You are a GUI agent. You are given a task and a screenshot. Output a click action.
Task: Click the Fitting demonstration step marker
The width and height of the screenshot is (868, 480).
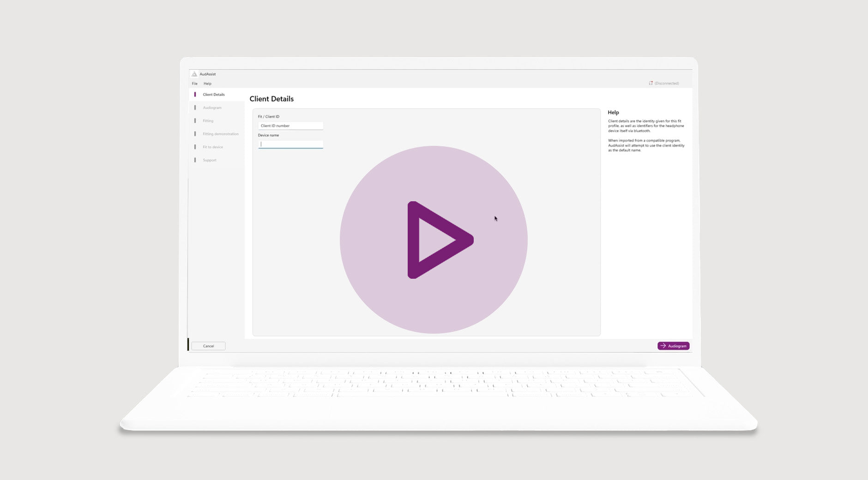pyautogui.click(x=195, y=134)
